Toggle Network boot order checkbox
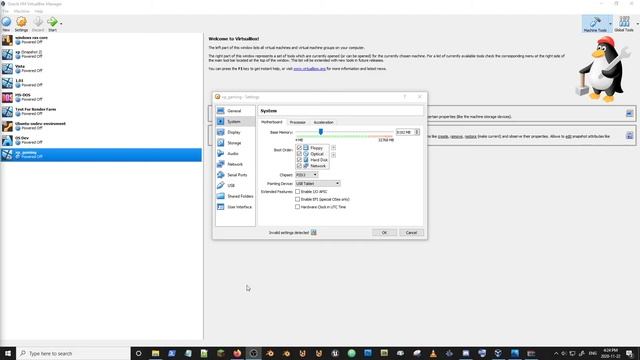 pos(299,166)
